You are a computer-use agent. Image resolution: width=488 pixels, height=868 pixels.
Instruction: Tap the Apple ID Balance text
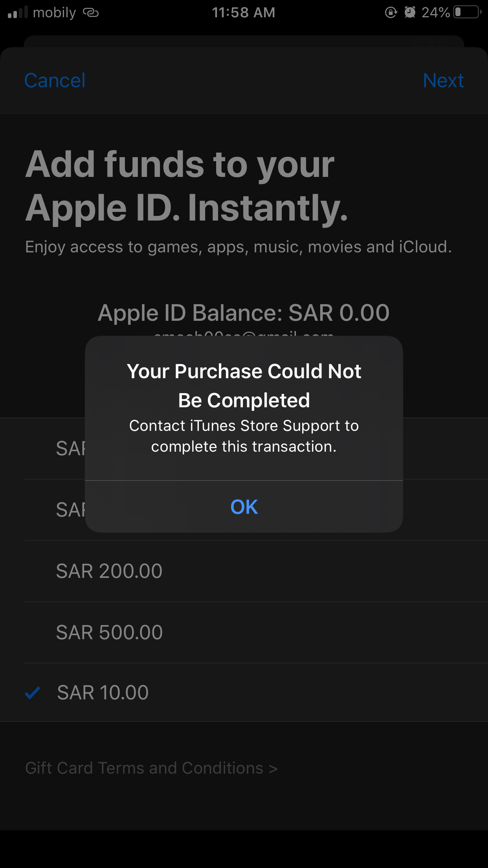(x=244, y=313)
